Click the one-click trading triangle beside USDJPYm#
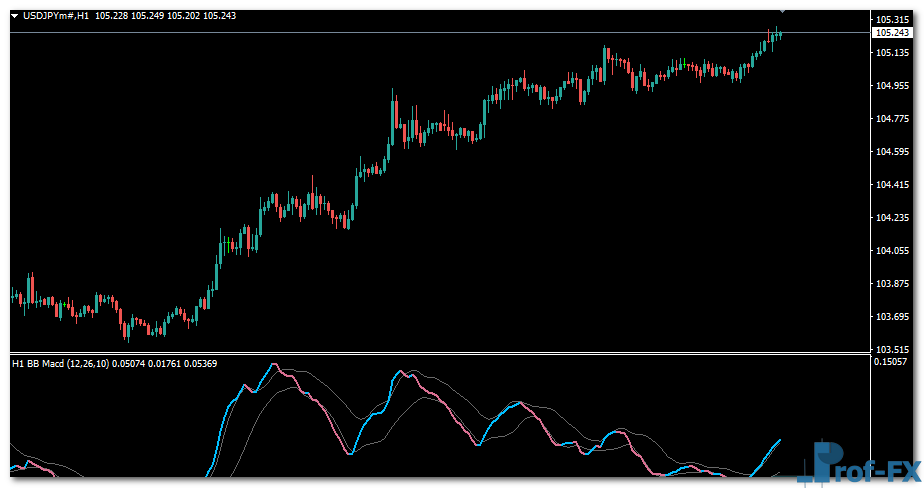This screenshot has height=488, width=924. click(14, 16)
